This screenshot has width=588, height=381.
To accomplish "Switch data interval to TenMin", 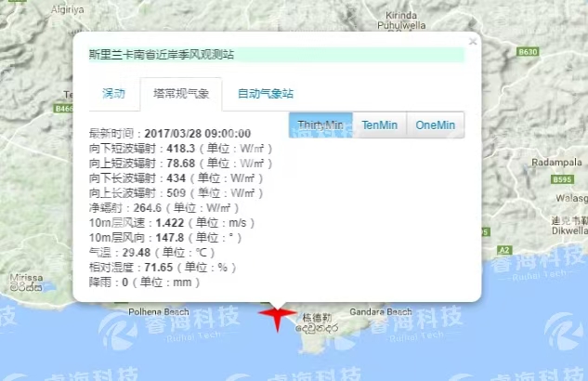I will pos(380,125).
